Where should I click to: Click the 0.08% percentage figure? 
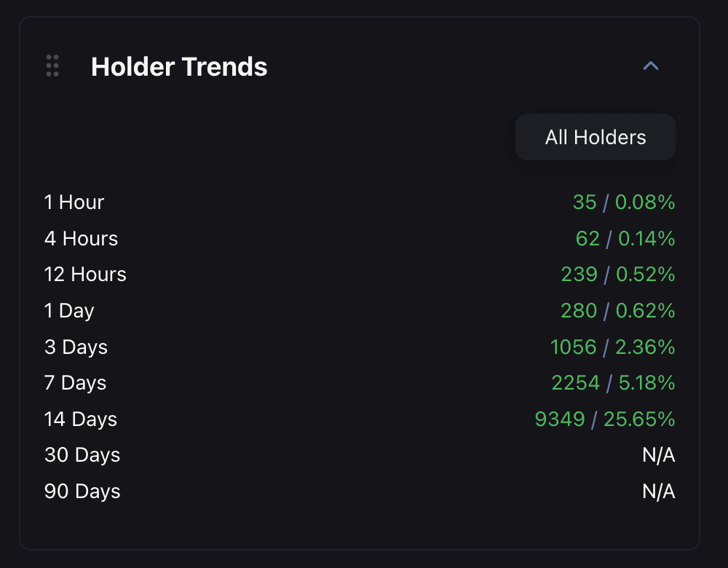644,202
